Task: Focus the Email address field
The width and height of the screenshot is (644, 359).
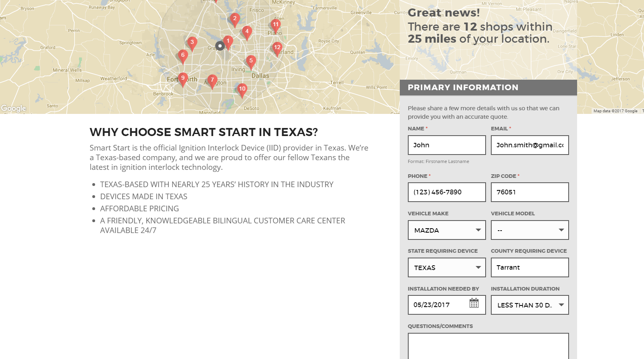Action: pyautogui.click(x=530, y=145)
